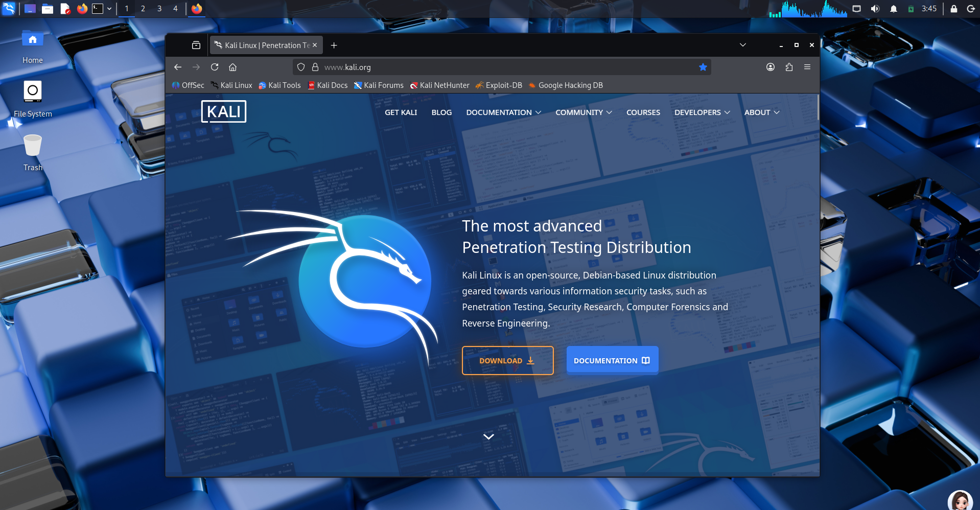Image resolution: width=980 pixels, height=510 pixels.
Task: Launch Firefox from the panel launcher
Action: [82, 9]
